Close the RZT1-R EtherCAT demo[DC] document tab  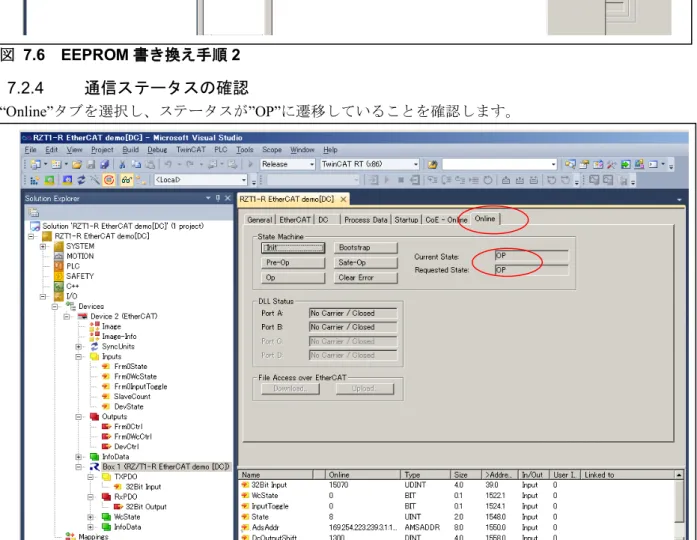[343, 200]
